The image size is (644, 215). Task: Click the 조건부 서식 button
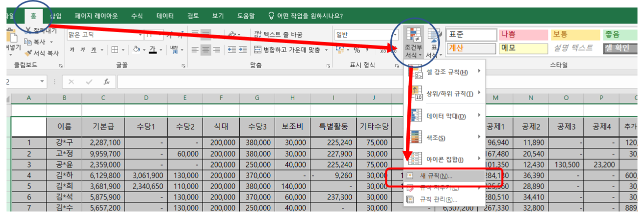[x=413, y=42]
